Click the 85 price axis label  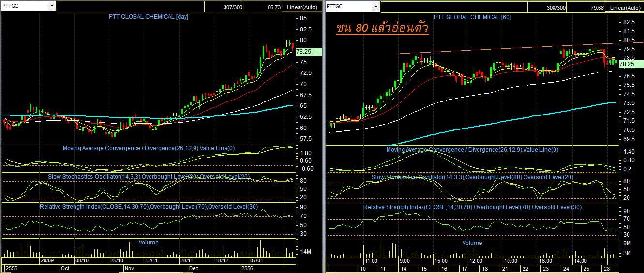click(x=303, y=18)
